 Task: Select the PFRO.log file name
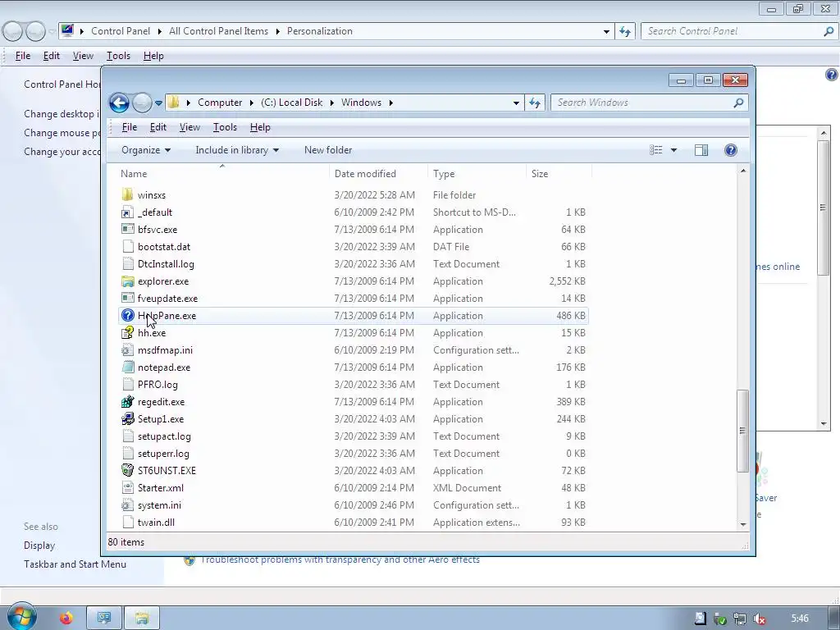point(157,385)
